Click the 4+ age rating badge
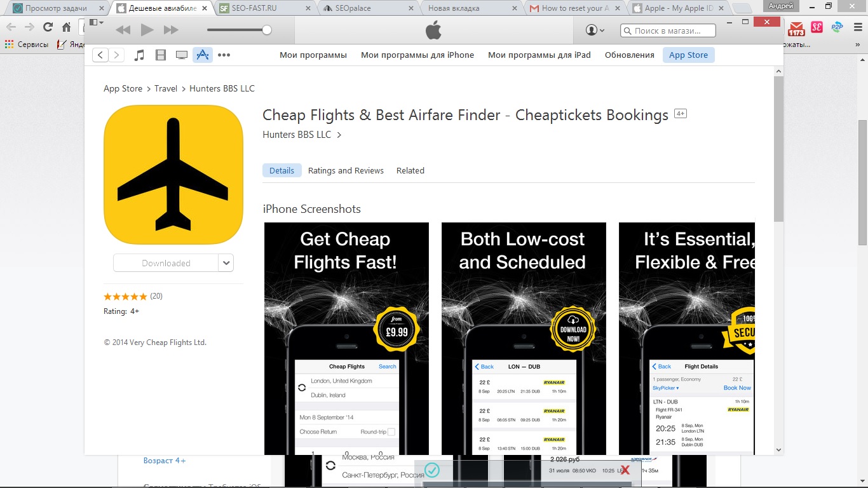Screen dimensions: 868x488 (681, 114)
